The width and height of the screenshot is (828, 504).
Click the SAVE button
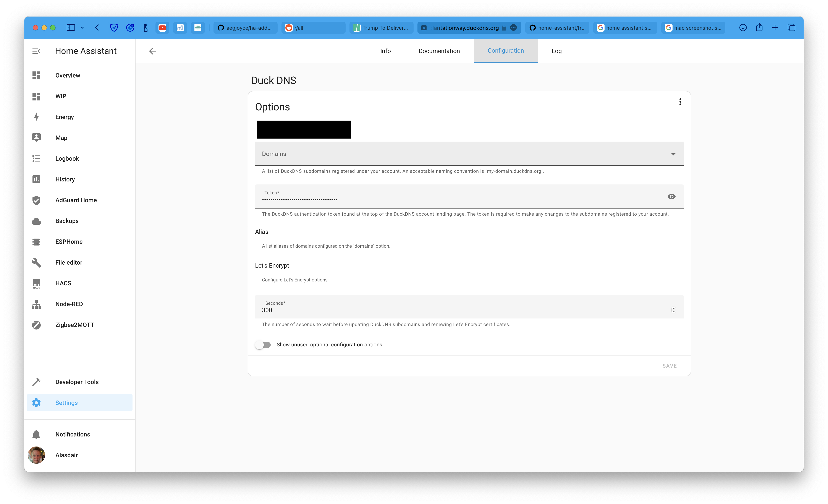669,366
